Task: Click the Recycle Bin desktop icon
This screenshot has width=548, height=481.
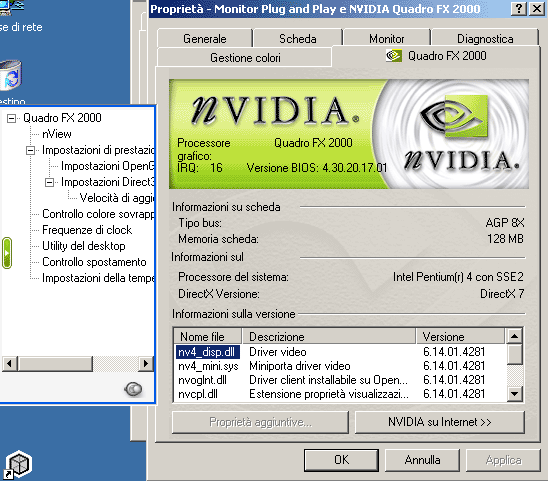Action: click(10, 75)
